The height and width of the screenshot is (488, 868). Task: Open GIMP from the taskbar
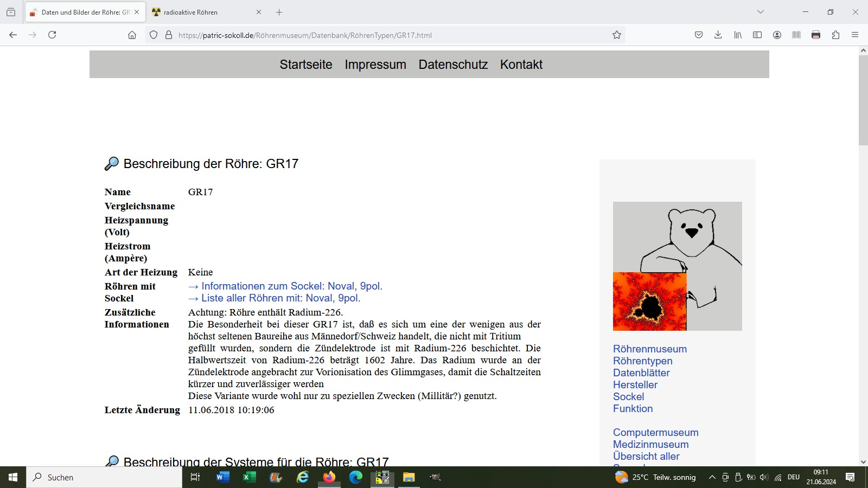coord(435,477)
